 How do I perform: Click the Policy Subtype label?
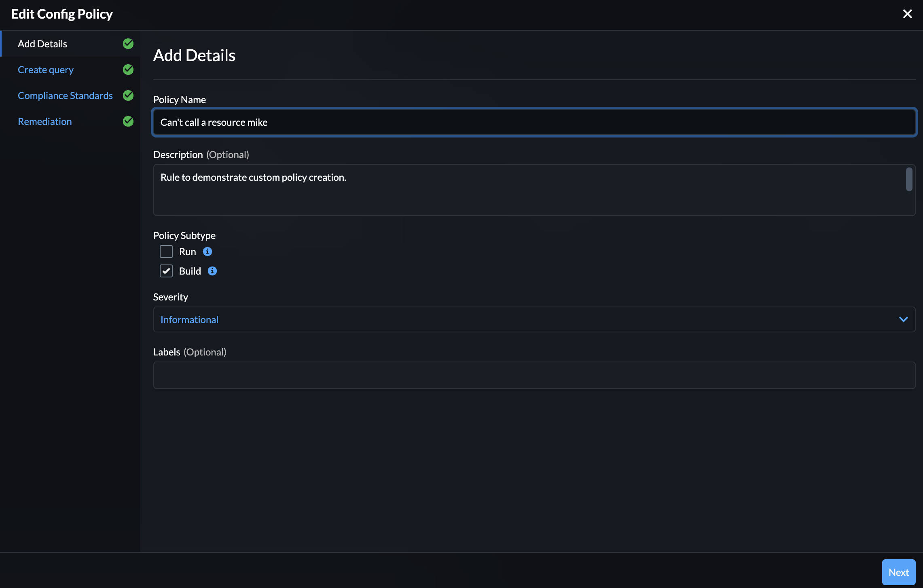(x=184, y=235)
